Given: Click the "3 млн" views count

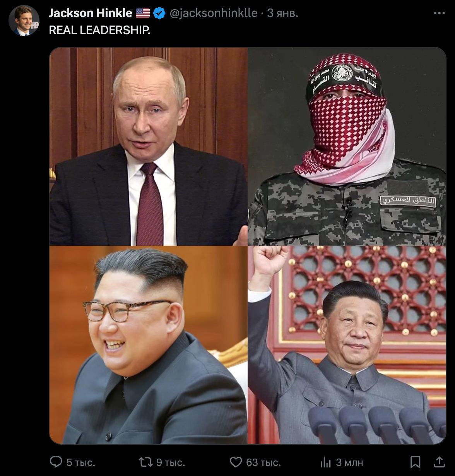Looking at the screenshot, I should coord(349,462).
